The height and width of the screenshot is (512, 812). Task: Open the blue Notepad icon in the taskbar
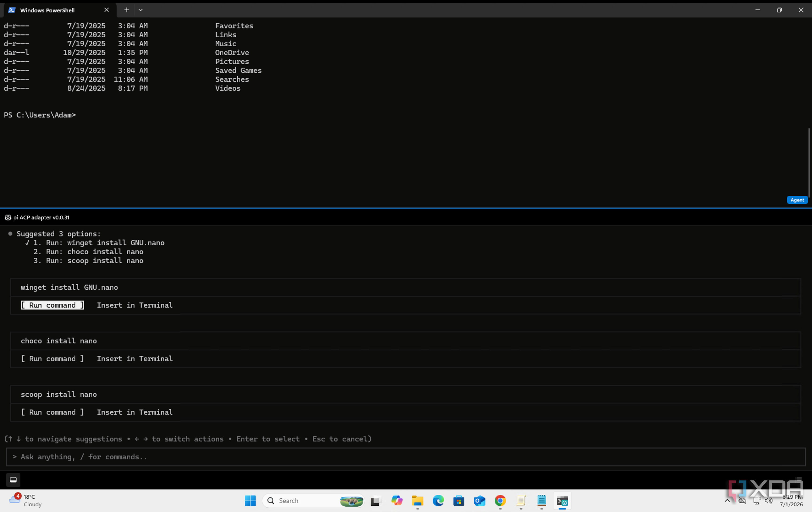542,501
